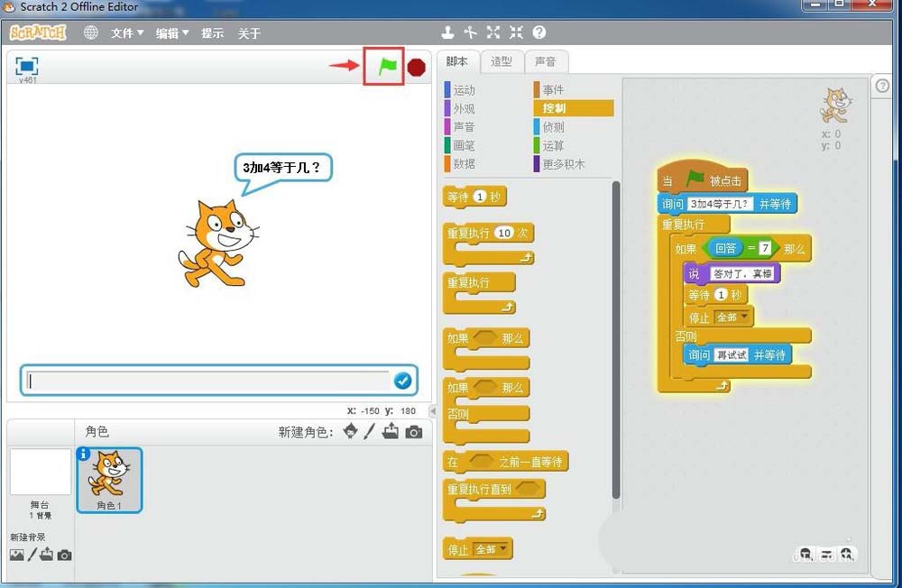Viewport: 902px width, 588px height.
Task: Open 全部 dropdown in palette 停止 block
Action: tap(491, 549)
